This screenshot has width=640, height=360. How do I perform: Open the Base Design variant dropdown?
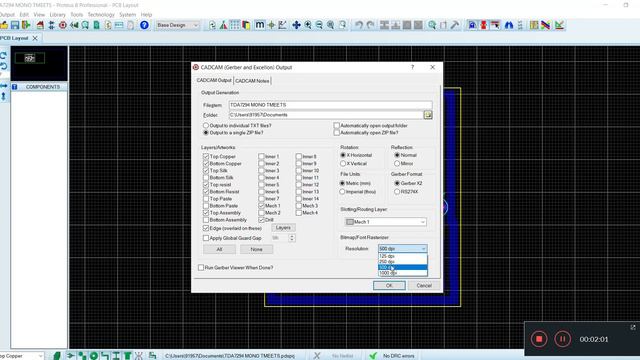click(178, 25)
